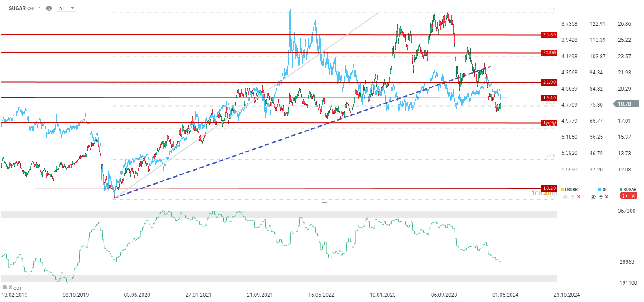The height and width of the screenshot is (302, 644).
Task: Click the 17.01 sugar price axis value
Action: click(x=624, y=121)
